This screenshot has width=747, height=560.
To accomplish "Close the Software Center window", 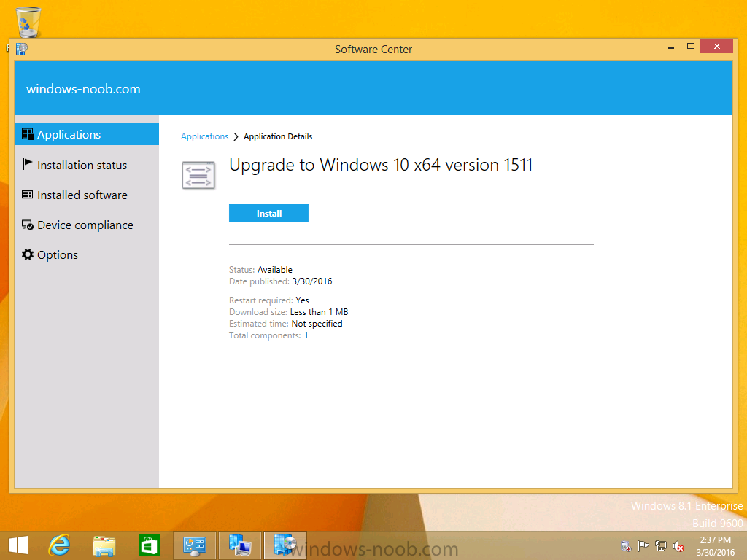I will pyautogui.click(x=716, y=47).
